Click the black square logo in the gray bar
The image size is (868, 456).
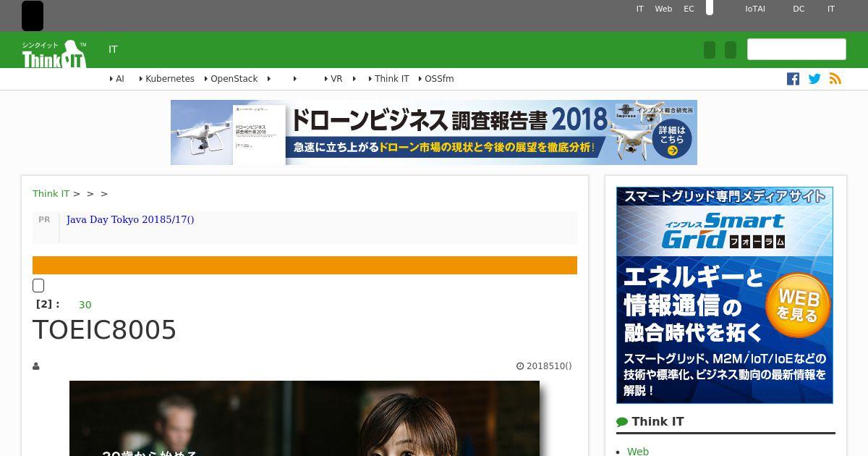point(33,16)
